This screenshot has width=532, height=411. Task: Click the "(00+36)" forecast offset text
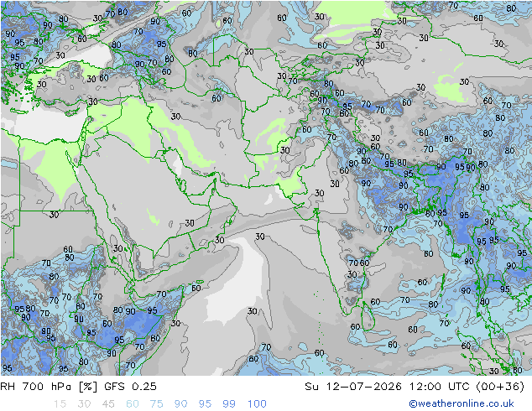click(x=500, y=387)
